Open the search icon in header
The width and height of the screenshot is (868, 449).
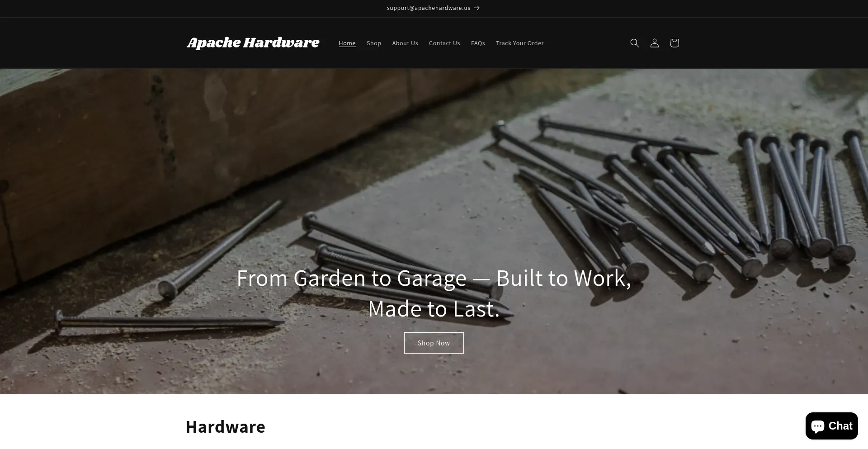click(634, 43)
